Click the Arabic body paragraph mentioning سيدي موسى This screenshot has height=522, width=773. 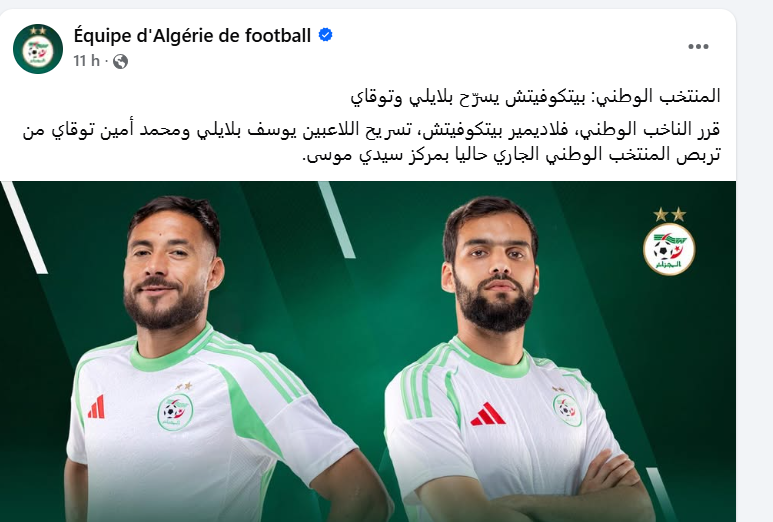click(x=372, y=142)
